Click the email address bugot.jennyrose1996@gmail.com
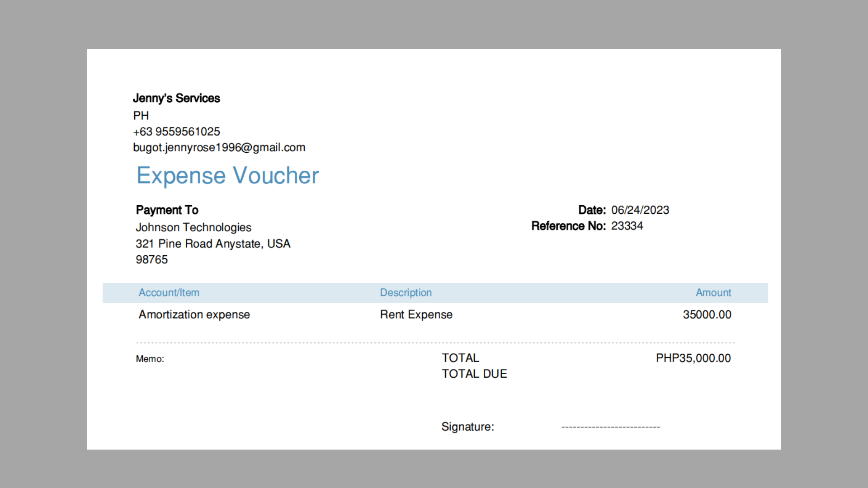The height and width of the screenshot is (488, 868). [219, 147]
